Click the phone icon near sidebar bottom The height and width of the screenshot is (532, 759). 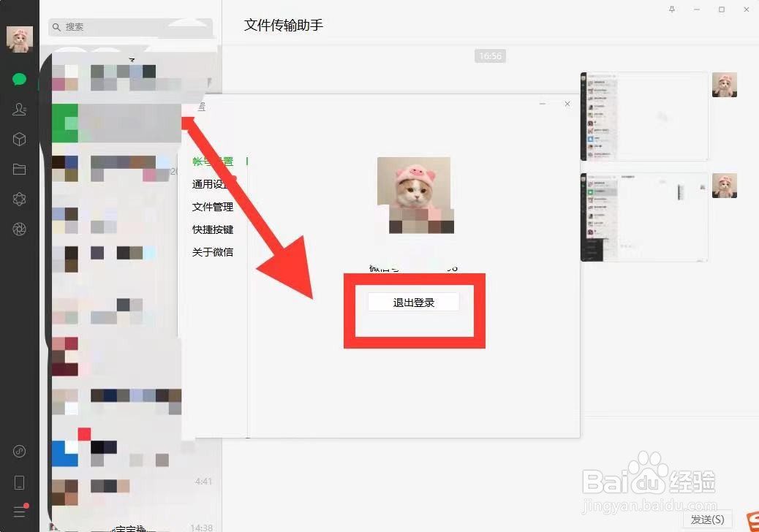click(19, 482)
